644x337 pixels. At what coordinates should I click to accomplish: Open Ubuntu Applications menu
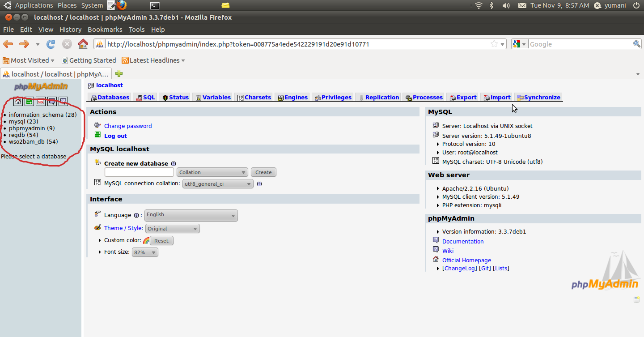(x=34, y=5)
